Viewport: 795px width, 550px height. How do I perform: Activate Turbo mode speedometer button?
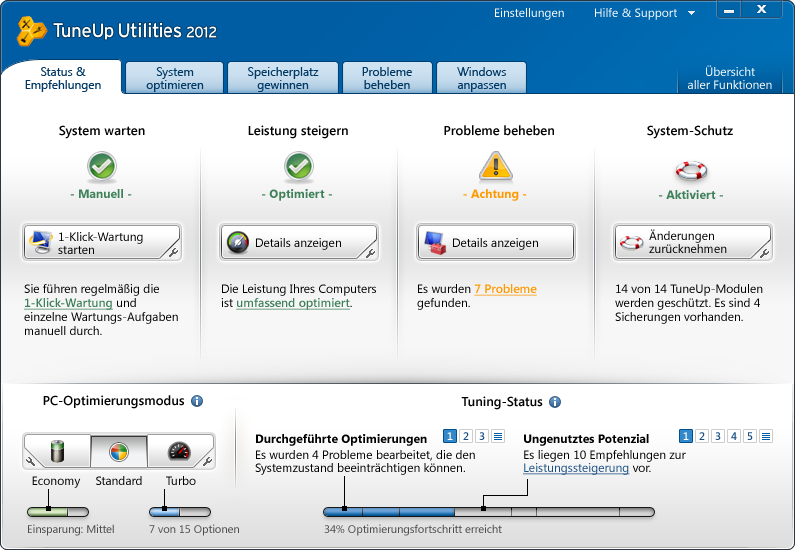(x=180, y=451)
